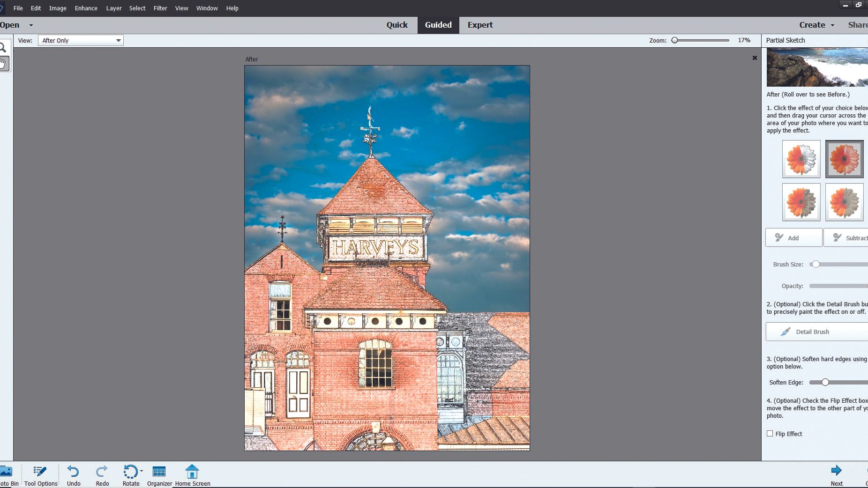868x488 pixels.
Task: Open the Select menu
Action: pos(137,8)
